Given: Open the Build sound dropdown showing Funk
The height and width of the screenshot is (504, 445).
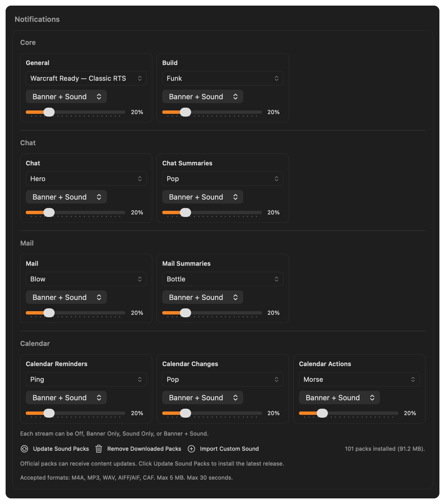Looking at the screenshot, I should tap(222, 78).
